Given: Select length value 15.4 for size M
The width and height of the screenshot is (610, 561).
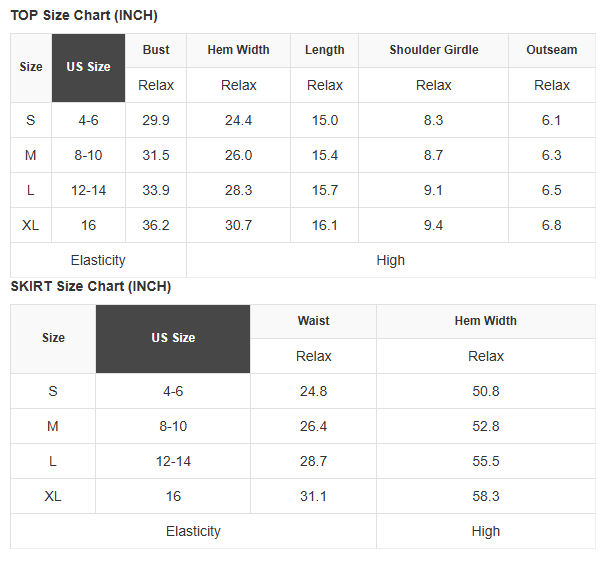Looking at the screenshot, I should (x=325, y=155).
